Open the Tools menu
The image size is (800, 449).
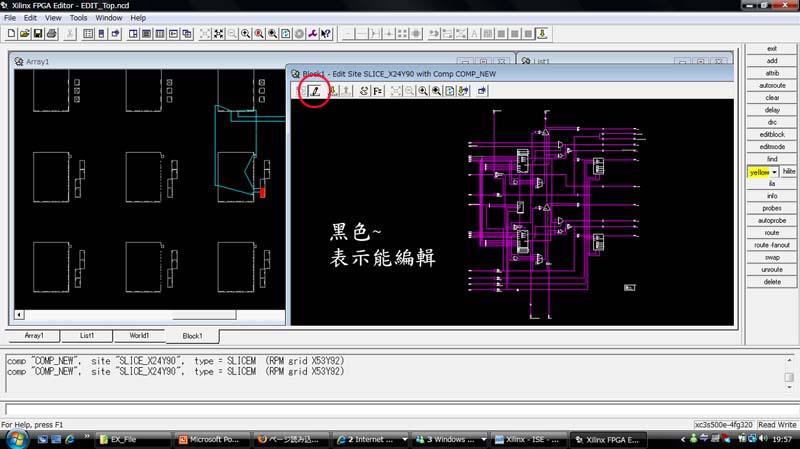[x=78, y=18]
